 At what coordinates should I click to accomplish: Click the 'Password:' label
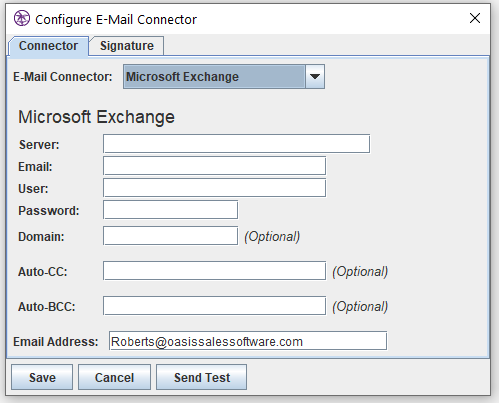49,211
